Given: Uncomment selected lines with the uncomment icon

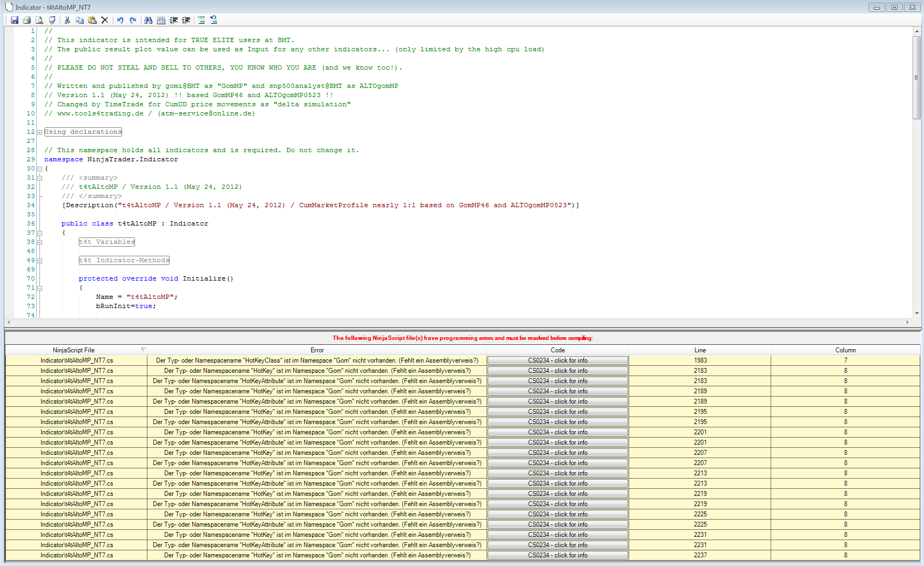Looking at the screenshot, I should coord(214,20).
